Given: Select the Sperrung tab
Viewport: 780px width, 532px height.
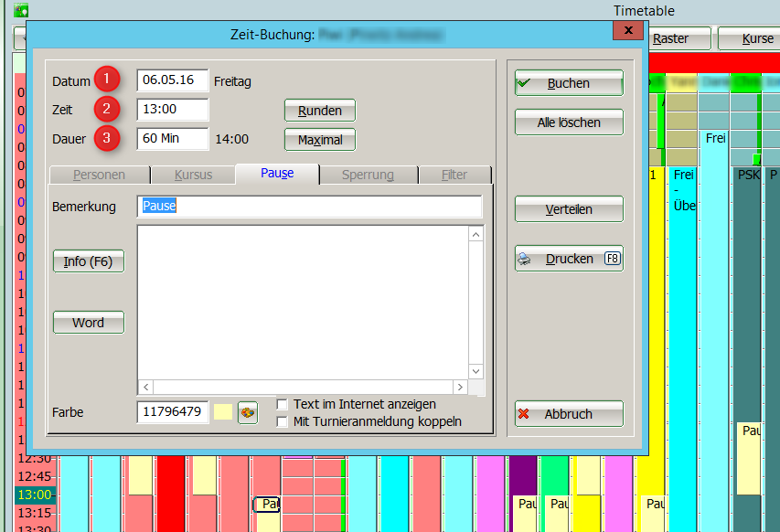Looking at the screenshot, I should pyautogui.click(x=368, y=175).
